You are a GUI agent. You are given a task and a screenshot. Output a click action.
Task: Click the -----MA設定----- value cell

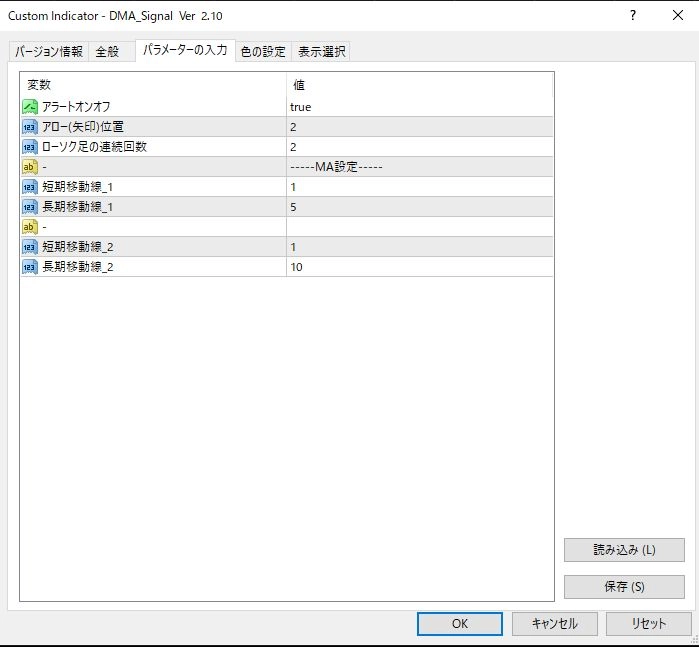coord(419,167)
